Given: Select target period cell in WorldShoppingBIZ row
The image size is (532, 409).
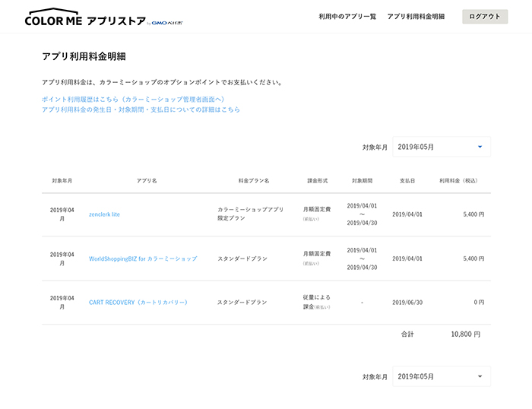Looking at the screenshot, I should pos(362,258).
